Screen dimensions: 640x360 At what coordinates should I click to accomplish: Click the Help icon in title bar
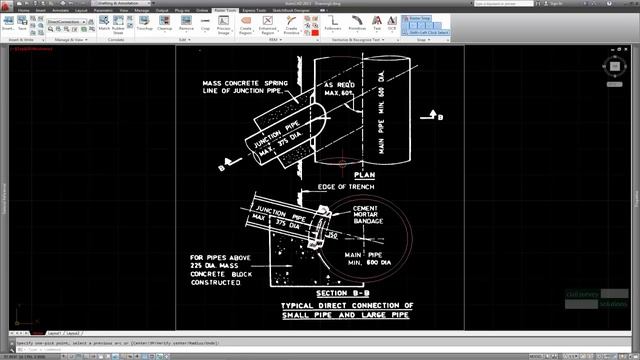coord(609,3)
